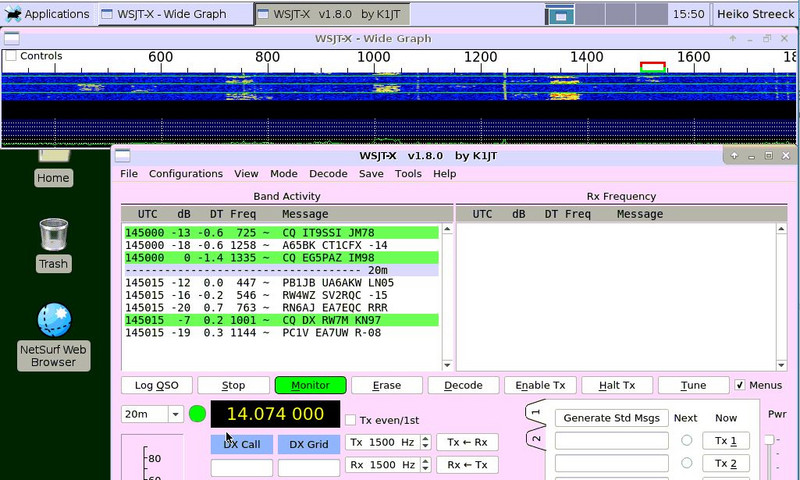The width and height of the screenshot is (800, 480).
Task: Click the DX Grid label button
Action: click(x=309, y=444)
